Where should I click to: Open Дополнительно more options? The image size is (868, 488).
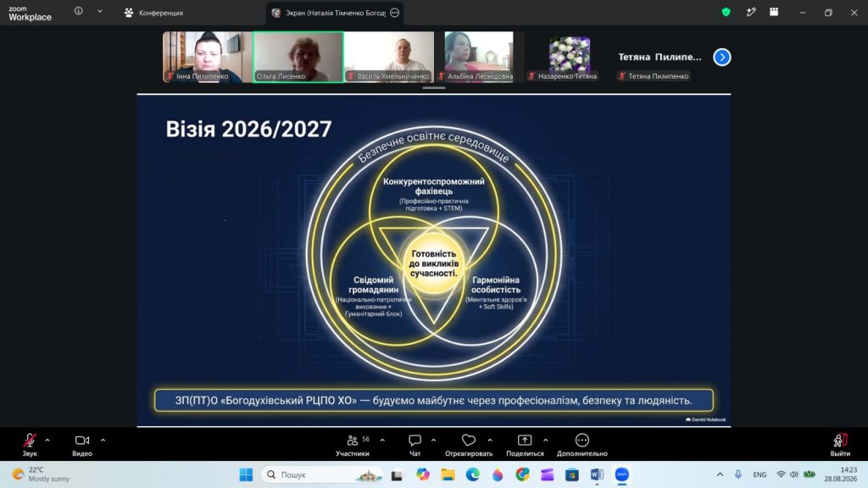(581, 445)
